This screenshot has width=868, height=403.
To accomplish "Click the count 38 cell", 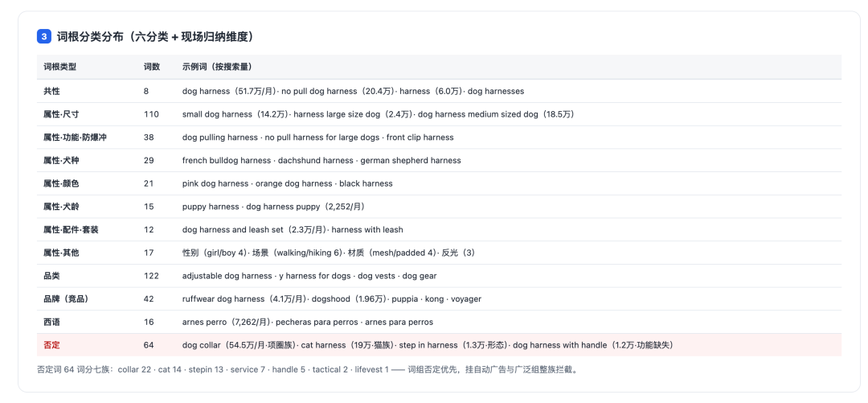I will (149, 138).
